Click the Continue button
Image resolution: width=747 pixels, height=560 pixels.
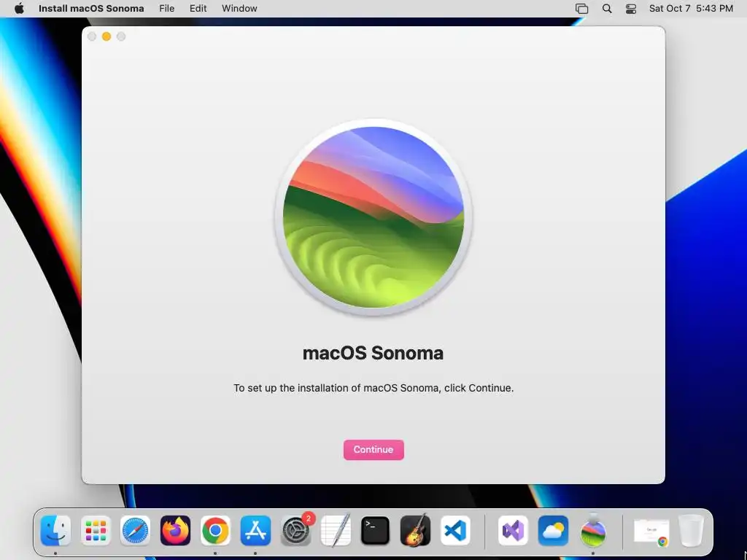[373, 449]
